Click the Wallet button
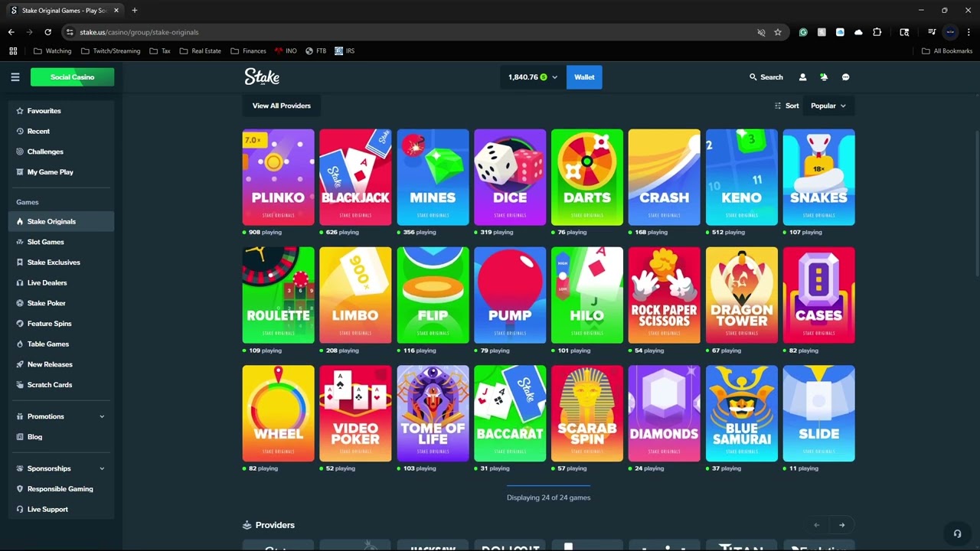 click(x=584, y=77)
